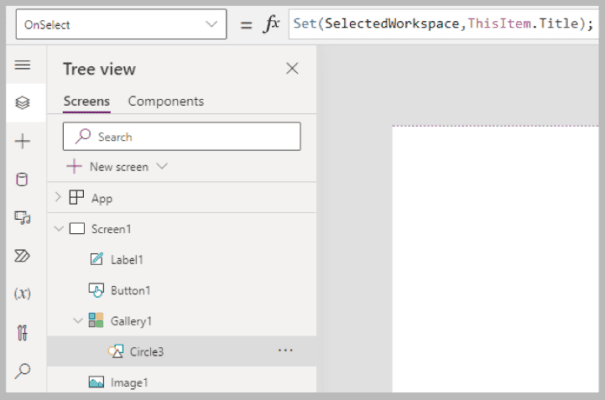Close the Tree view panel
The image size is (605, 400).
point(292,69)
